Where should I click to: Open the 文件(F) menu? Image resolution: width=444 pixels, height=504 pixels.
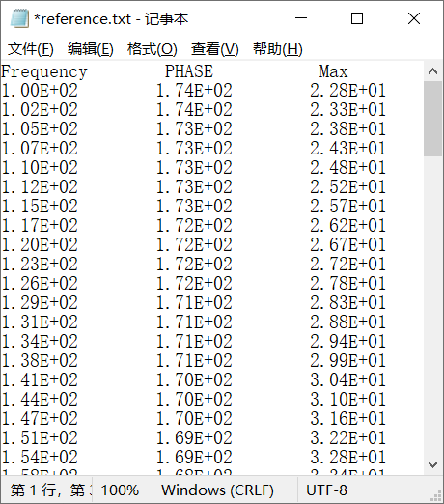[x=31, y=49]
